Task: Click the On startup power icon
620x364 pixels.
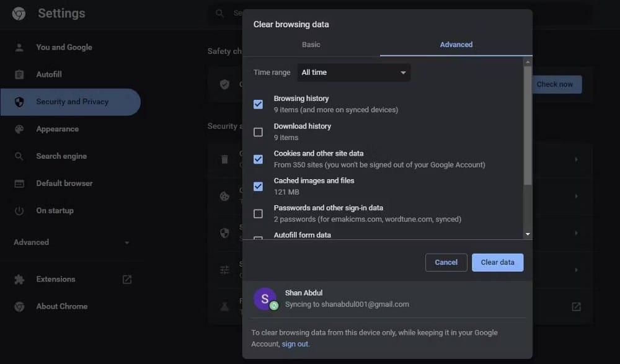Action: (x=19, y=210)
